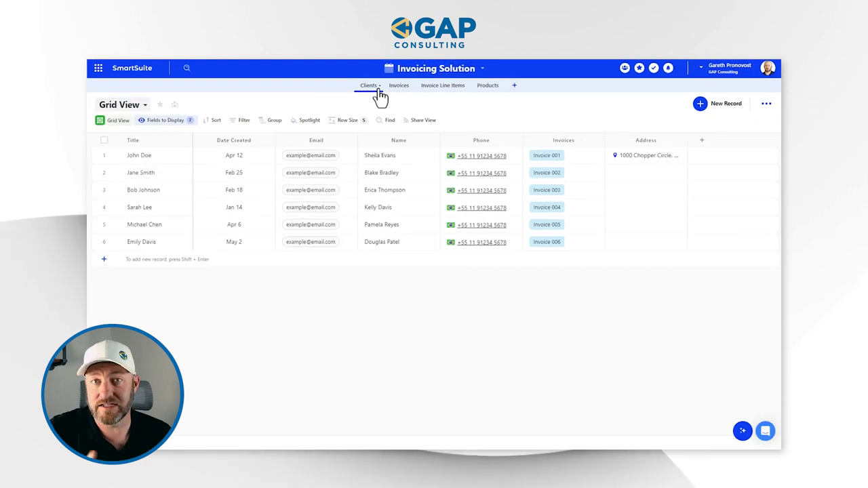Open the AI assistant sparkle button
This screenshot has width=868, height=488.
[x=743, y=431]
